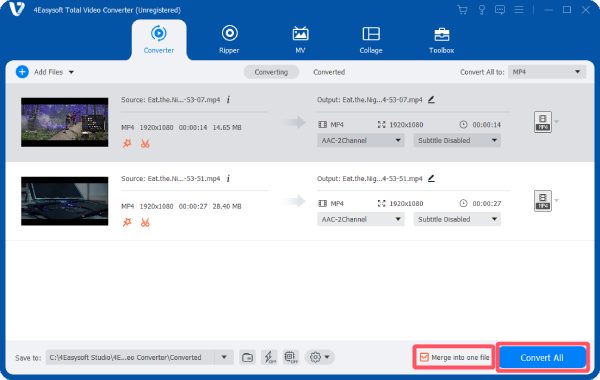View info for source 53-07.mp4
Screen dimensions: 600x380
(228, 100)
